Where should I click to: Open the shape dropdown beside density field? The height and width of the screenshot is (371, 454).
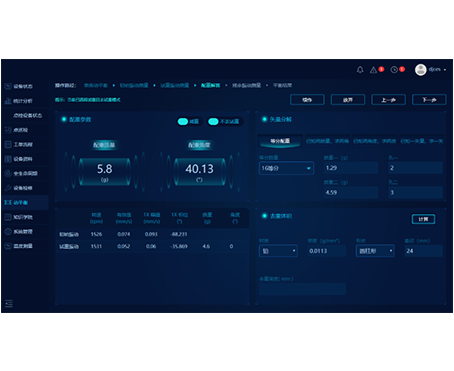tap(375, 251)
